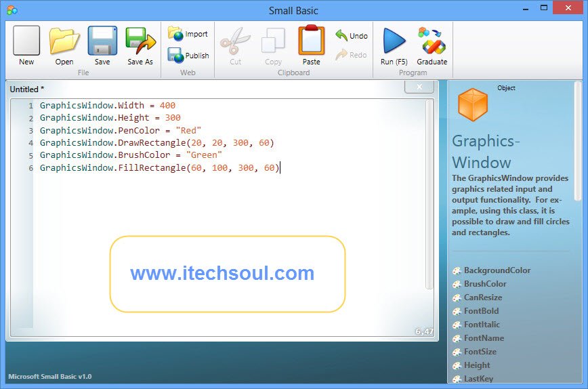Click the palette icon beside BrushColor
This screenshot has width=588, height=389.
point(457,285)
